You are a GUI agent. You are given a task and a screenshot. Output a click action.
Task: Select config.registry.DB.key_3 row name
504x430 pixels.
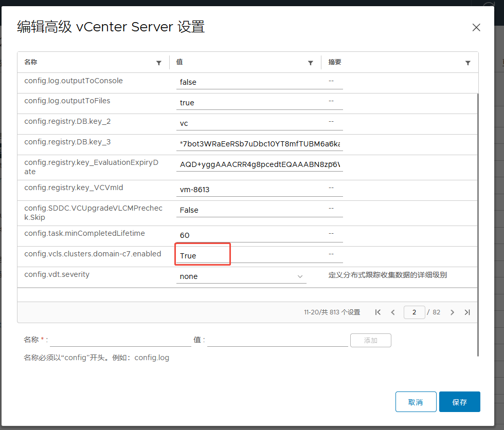[x=67, y=142]
